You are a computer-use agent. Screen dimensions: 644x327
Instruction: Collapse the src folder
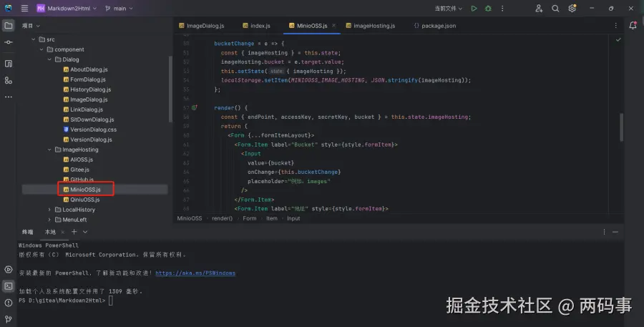(x=33, y=39)
